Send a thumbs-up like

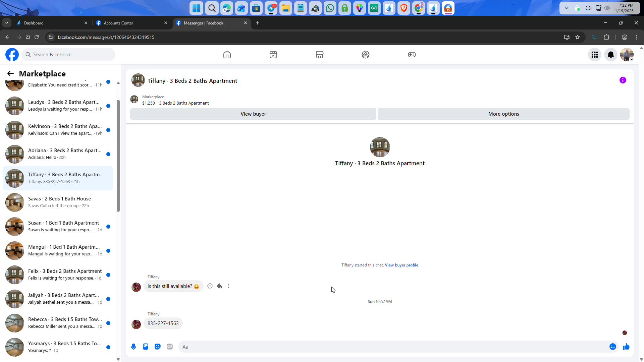[626, 347]
